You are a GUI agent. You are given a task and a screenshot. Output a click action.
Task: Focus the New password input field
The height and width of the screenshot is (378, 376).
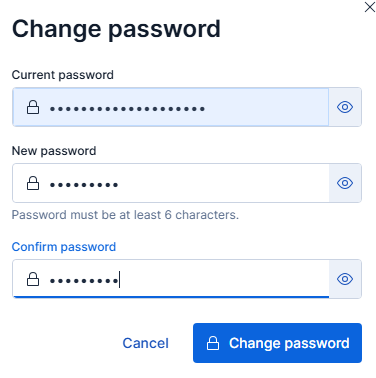pos(171,183)
